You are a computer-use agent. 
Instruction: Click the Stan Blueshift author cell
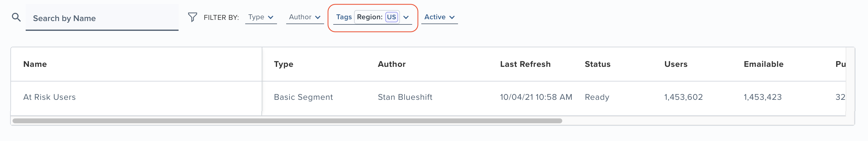[405, 97]
